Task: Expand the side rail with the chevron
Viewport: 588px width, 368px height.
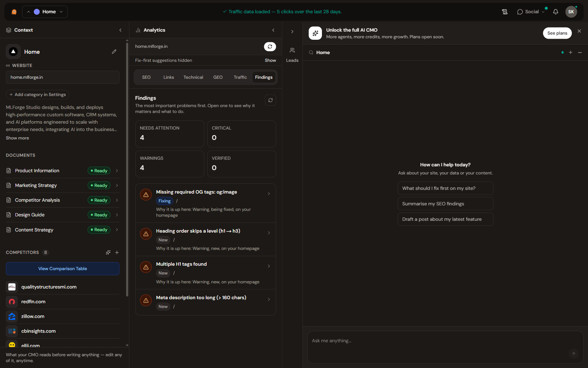Action: point(292,32)
